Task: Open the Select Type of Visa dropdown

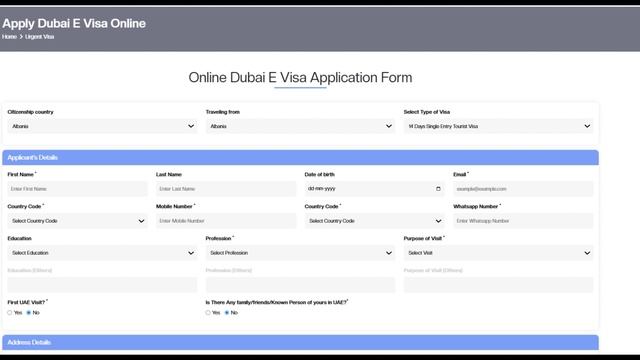Action: point(498,126)
